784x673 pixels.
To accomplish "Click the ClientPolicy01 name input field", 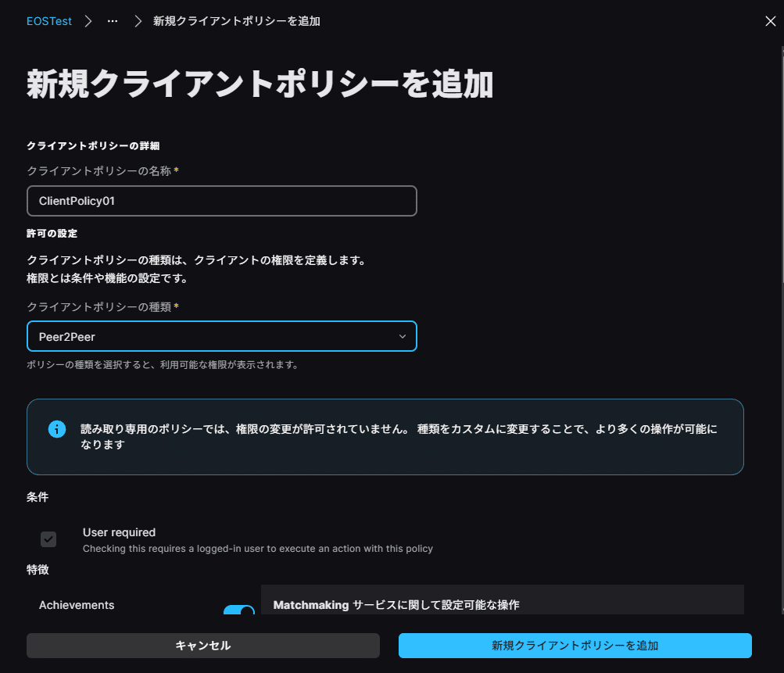I will 222,201.
